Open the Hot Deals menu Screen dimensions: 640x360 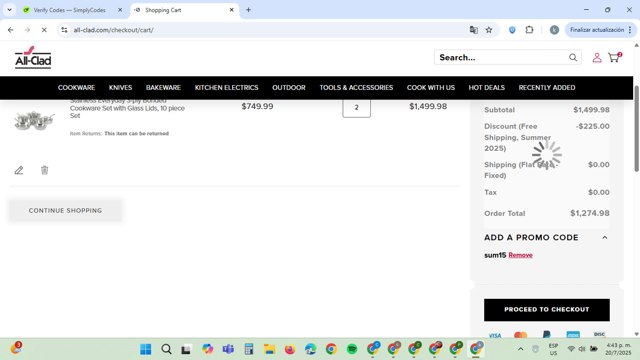click(x=487, y=88)
